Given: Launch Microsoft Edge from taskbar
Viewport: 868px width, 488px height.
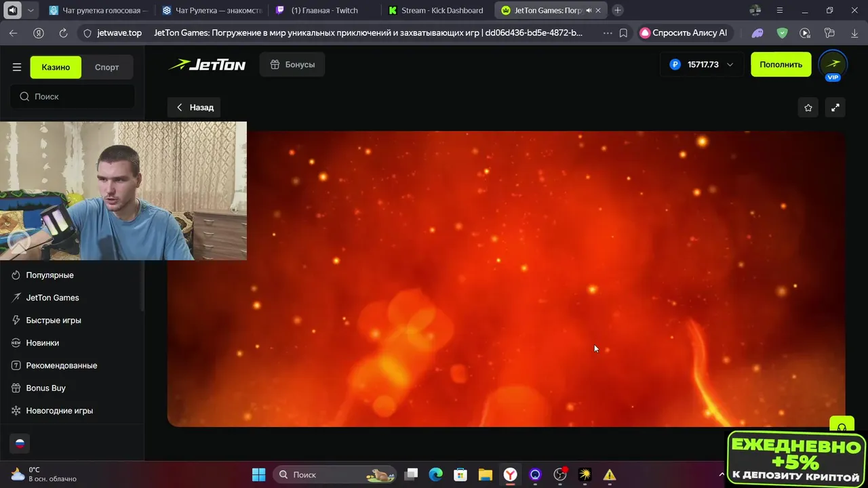Looking at the screenshot, I should pyautogui.click(x=436, y=474).
